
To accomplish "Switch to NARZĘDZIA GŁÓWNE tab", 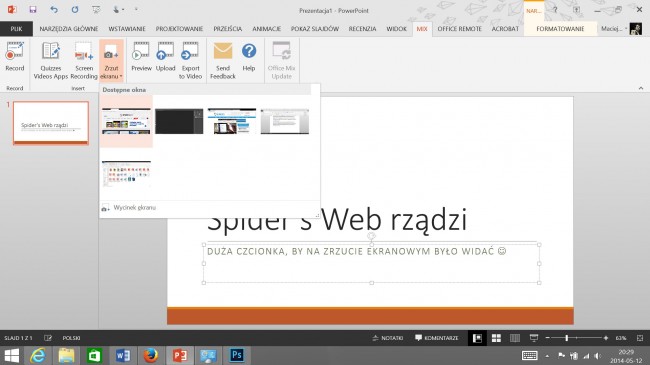I will click(x=69, y=29).
